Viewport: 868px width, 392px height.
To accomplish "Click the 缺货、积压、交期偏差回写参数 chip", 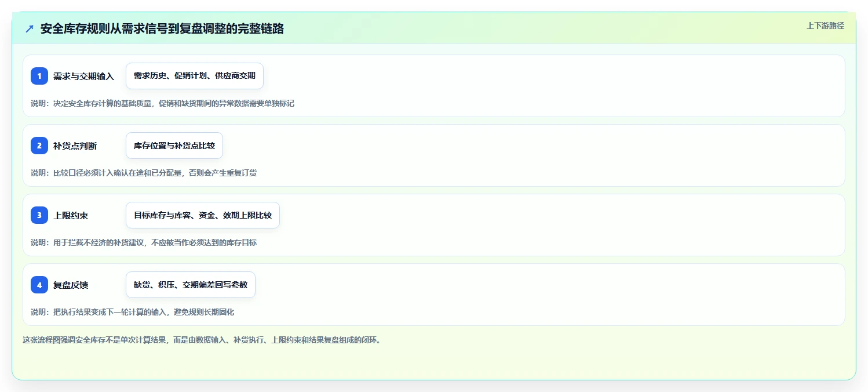I will click(x=191, y=285).
